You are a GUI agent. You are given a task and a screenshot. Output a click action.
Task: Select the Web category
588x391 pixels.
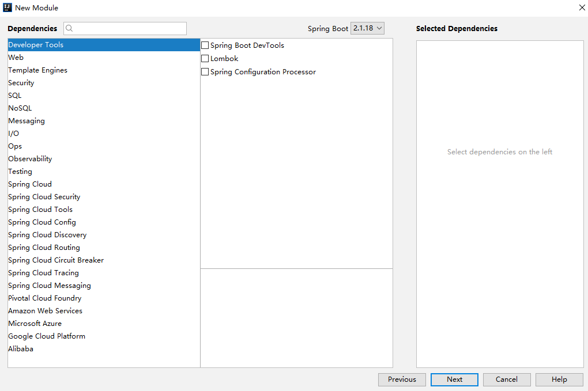(104, 58)
